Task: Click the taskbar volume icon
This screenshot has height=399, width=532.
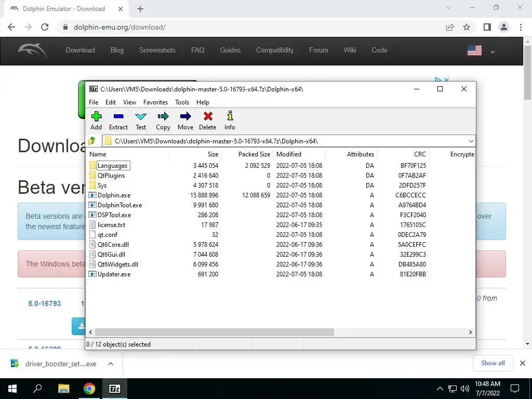Action: [x=465, y=389]
